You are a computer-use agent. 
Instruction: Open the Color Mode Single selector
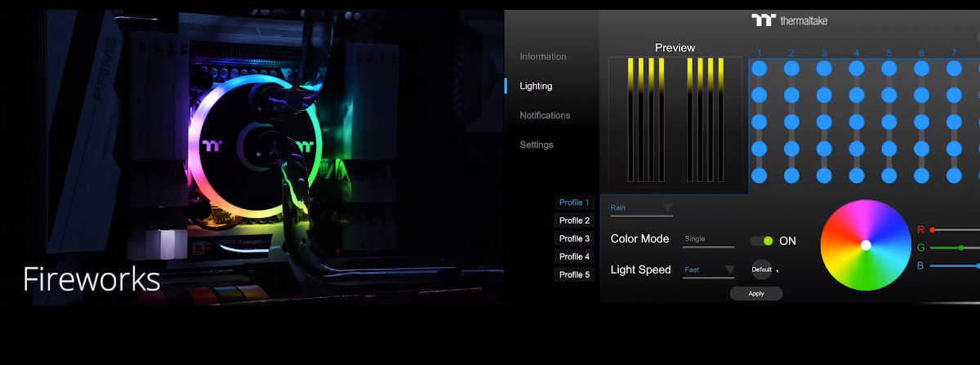coord(708,240)
